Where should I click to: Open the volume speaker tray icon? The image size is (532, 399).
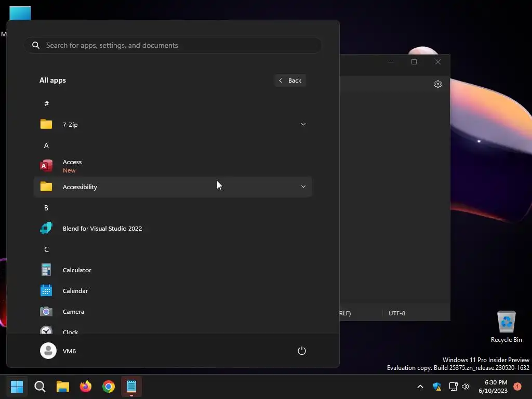(465, 387)
